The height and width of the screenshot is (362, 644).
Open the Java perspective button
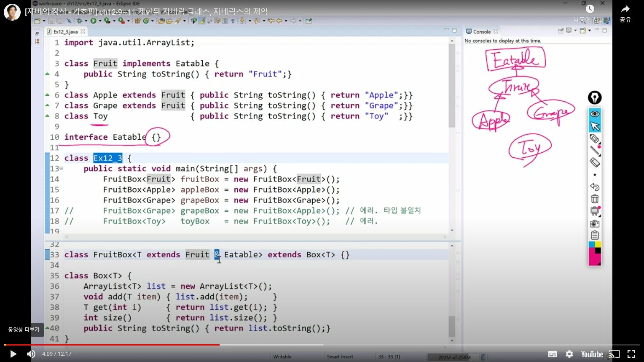tap(606, 20)
